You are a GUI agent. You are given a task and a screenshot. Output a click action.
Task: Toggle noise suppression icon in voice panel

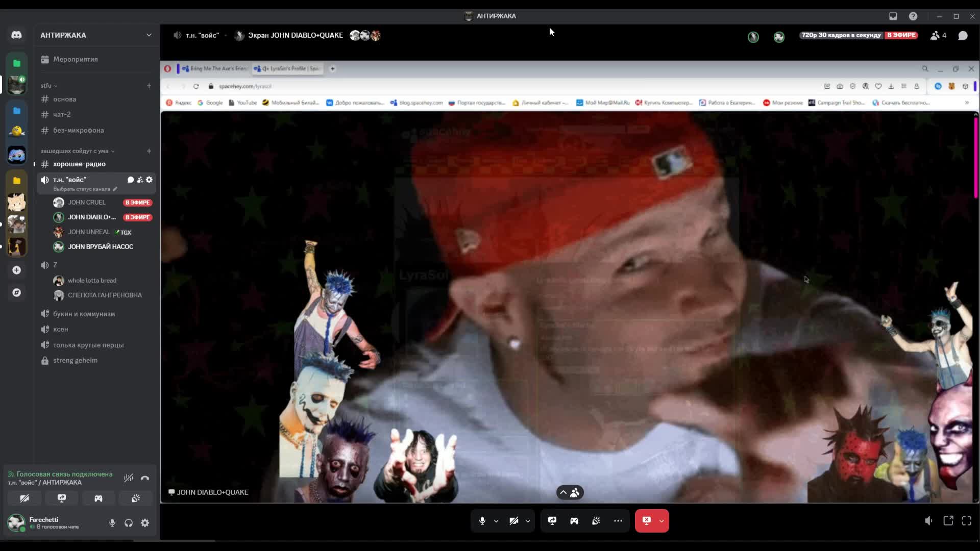click(129, 478)
